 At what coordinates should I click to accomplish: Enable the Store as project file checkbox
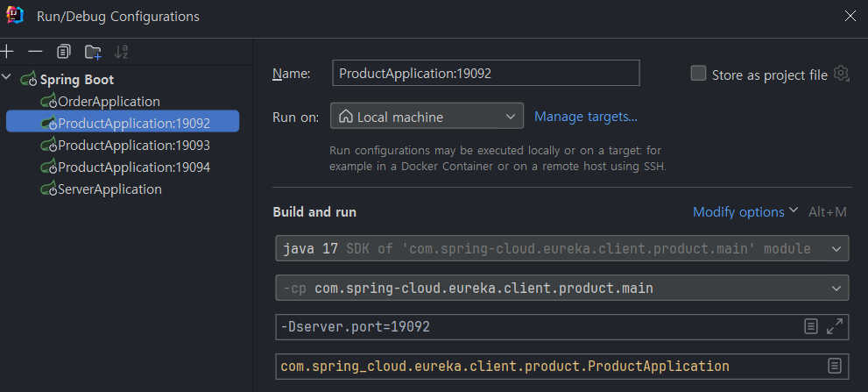[698, 74]
